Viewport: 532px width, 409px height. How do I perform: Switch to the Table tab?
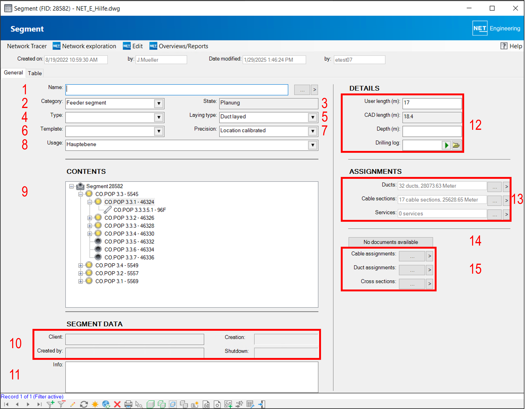tap(35, 73)
